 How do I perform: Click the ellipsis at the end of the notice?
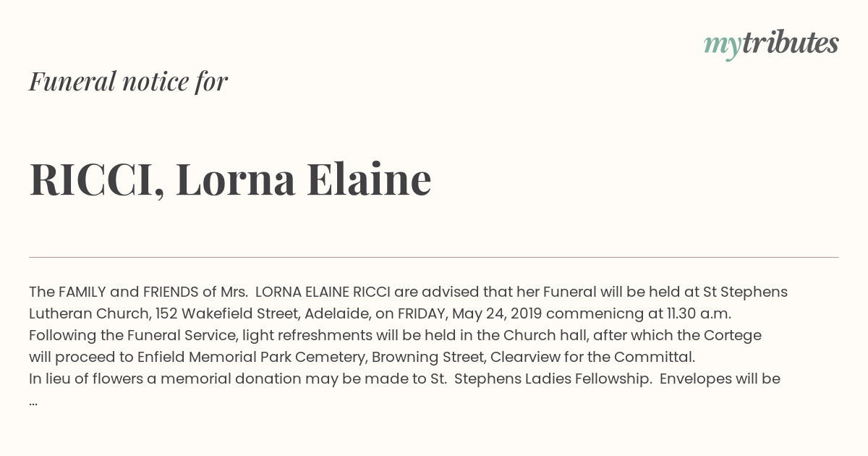coord(33,402)
